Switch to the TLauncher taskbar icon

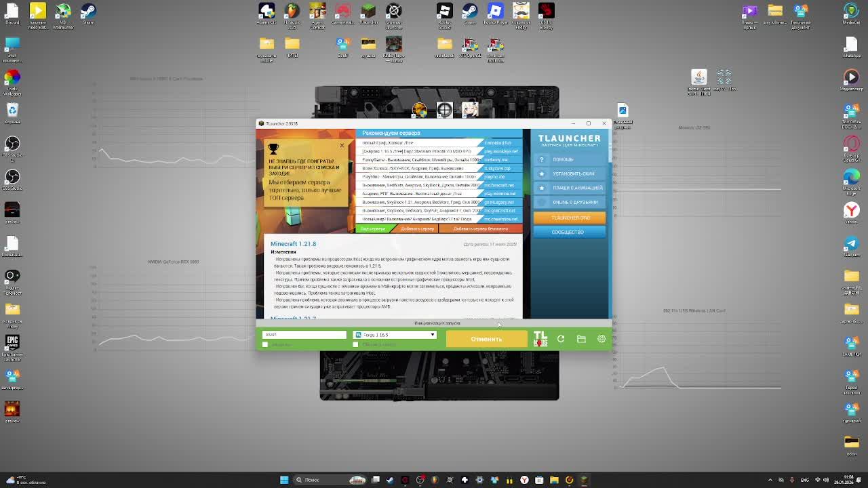584,480
